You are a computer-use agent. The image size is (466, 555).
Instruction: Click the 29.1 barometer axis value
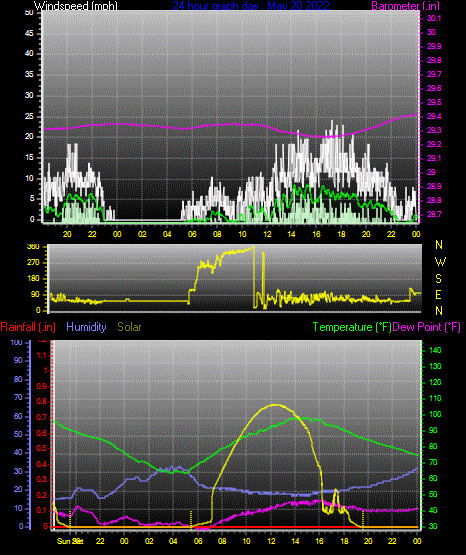(x=434, y=158)
